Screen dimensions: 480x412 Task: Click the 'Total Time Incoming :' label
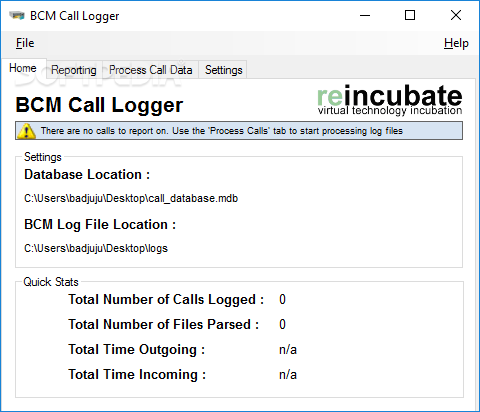click(137, 375)
